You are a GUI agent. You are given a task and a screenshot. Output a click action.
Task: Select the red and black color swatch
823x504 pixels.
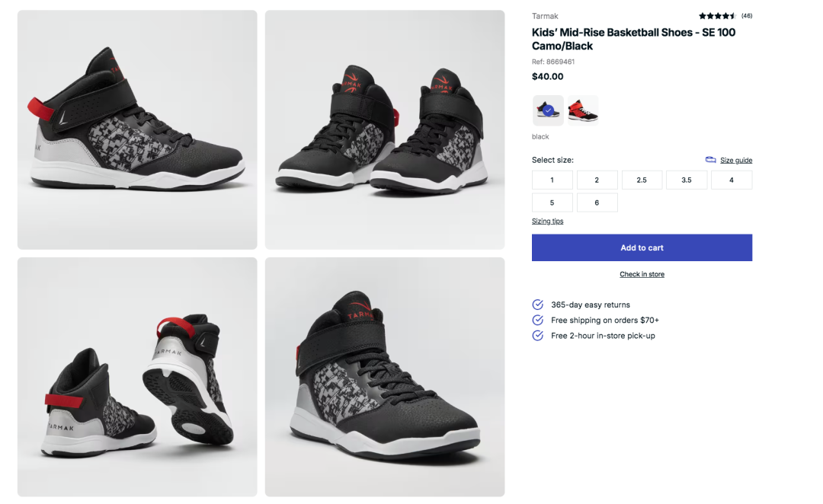pos(583,110)
